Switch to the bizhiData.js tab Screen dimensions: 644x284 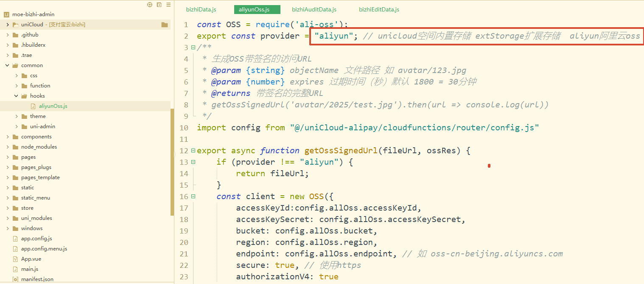pyautogui.click(x=201, y=9)
